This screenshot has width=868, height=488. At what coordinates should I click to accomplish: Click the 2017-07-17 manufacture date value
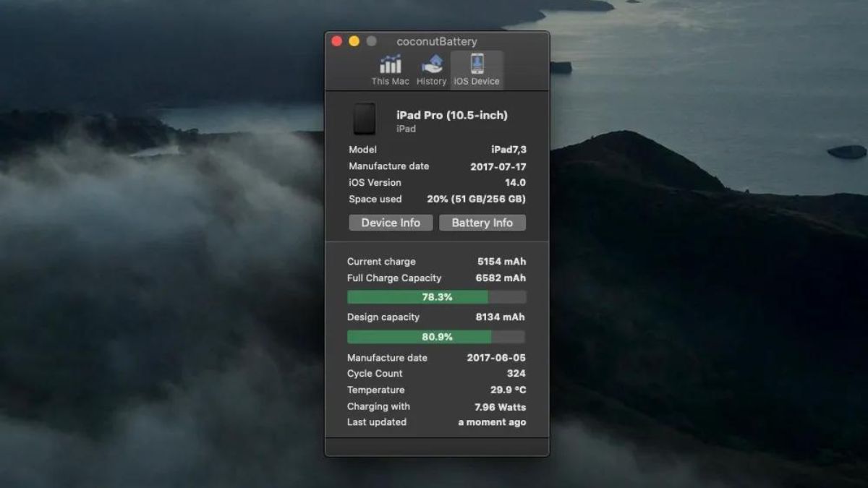pyautogui.click(x=498, y=166)
